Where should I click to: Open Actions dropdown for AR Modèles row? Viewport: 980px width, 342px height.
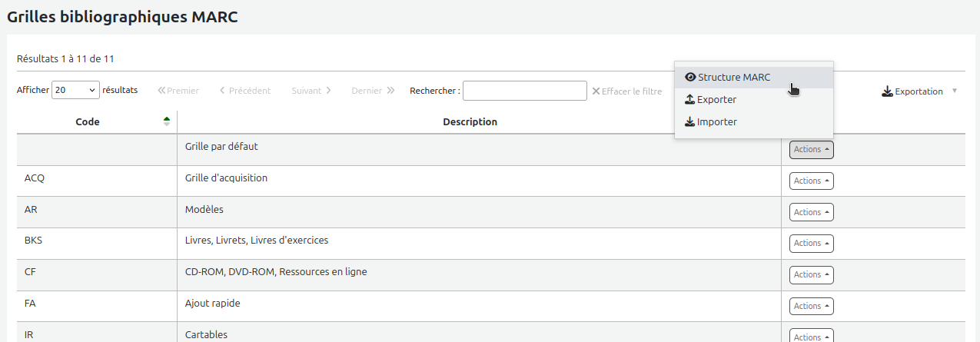812,212
